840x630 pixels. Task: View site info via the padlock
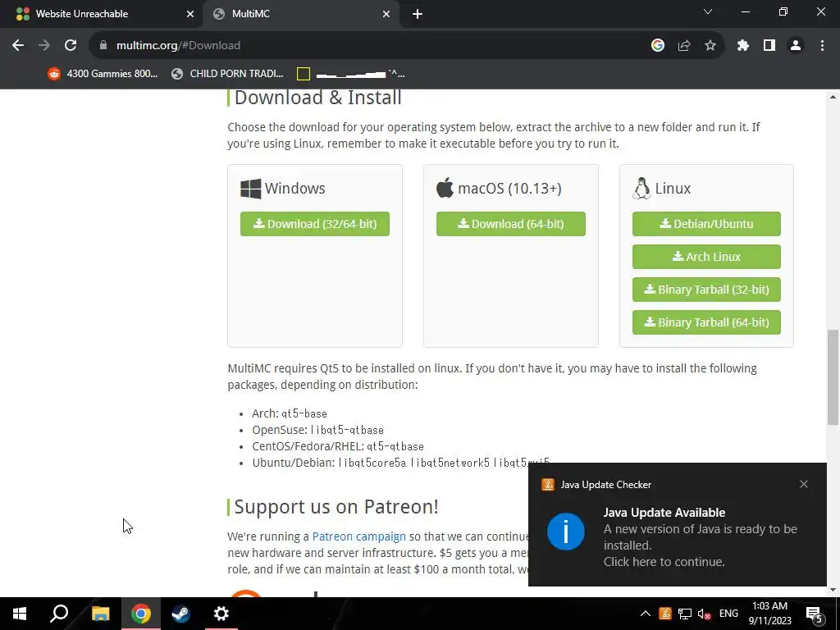[x=103, y=46]
